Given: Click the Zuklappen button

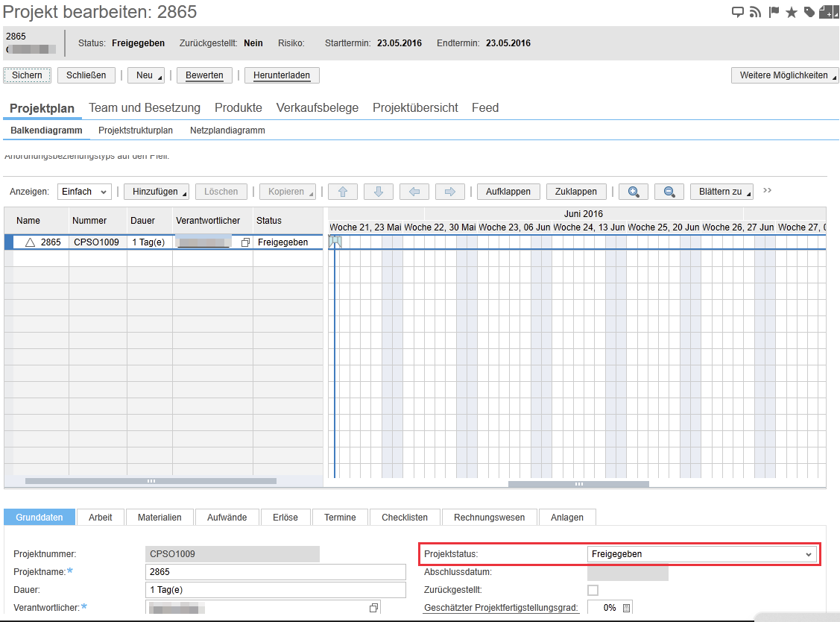Looking at the screenshot, I should [576, 192].
